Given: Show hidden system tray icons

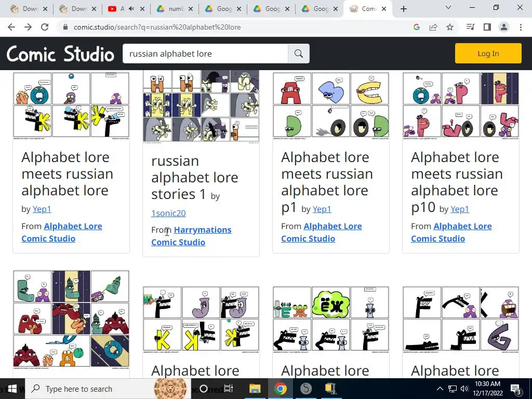Looking at the screenshot, I should (x=440, y=389).
